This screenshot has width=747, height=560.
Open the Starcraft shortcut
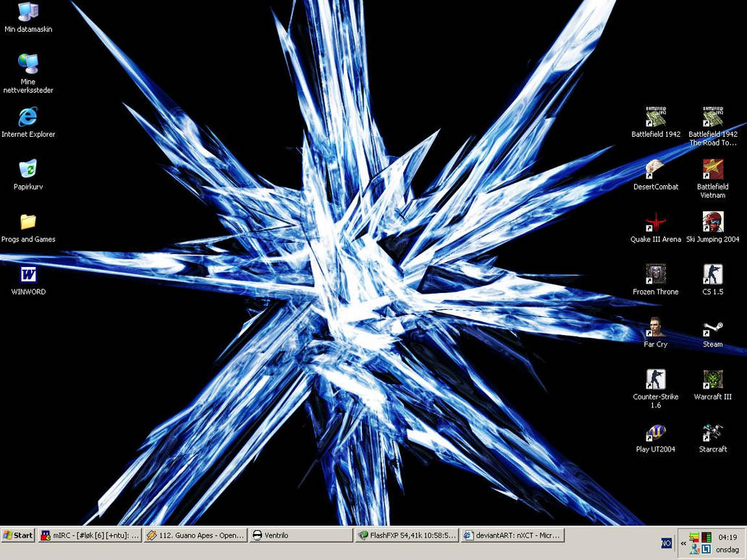click(x=712, y=432)
